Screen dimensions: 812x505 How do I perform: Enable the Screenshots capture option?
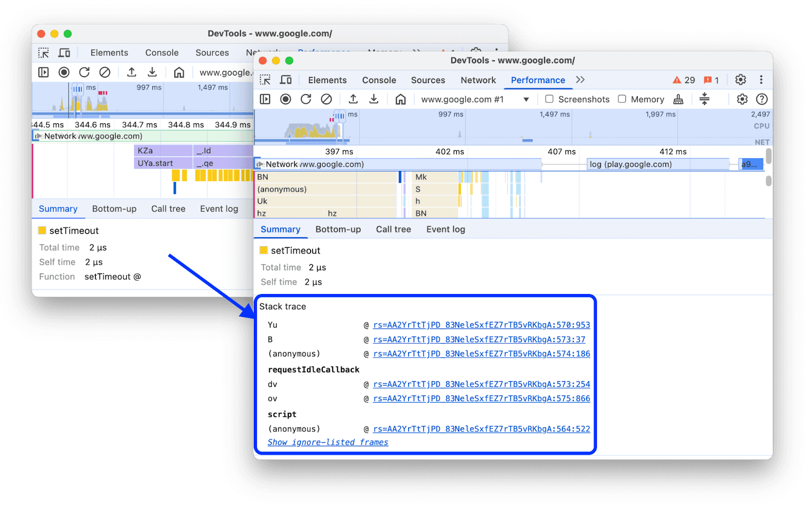[x=549, y=99]
